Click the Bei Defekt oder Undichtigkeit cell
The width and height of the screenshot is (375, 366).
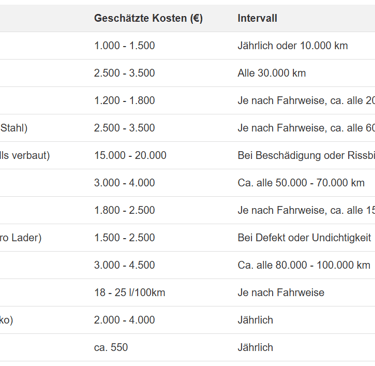click(x=304, y=238)
